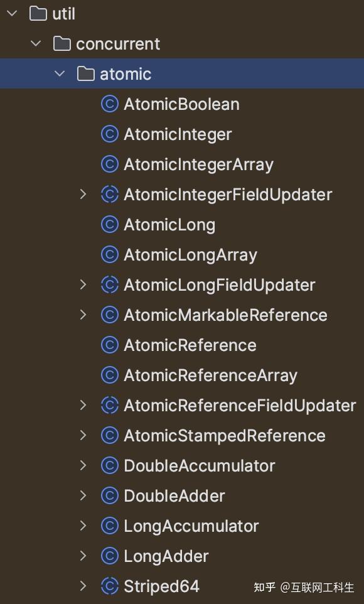Select the DoubleAccumulator class

pyautogui.click(x=198, y=465)
